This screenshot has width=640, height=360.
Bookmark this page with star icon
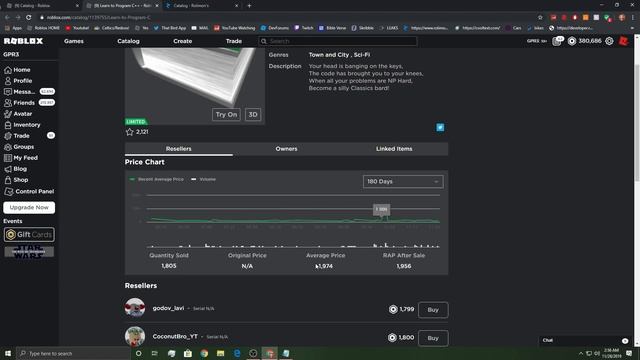pyautogui.click(x=540, y=18)
